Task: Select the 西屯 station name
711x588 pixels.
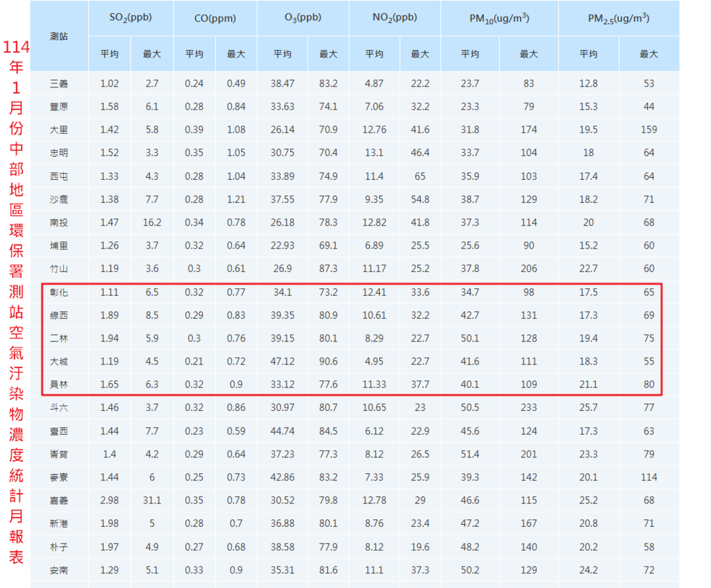Action: click(x=59, y=176)
